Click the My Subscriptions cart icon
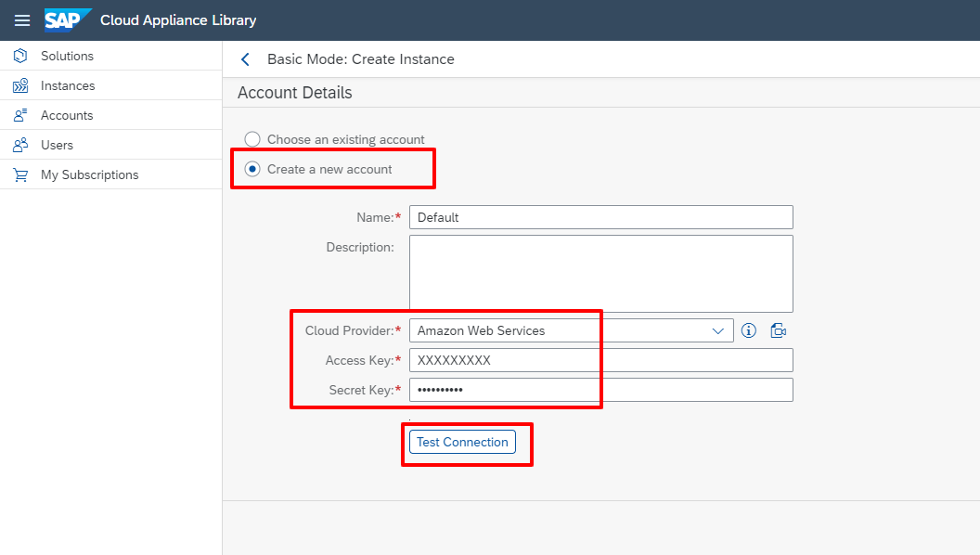 point(20,174)
